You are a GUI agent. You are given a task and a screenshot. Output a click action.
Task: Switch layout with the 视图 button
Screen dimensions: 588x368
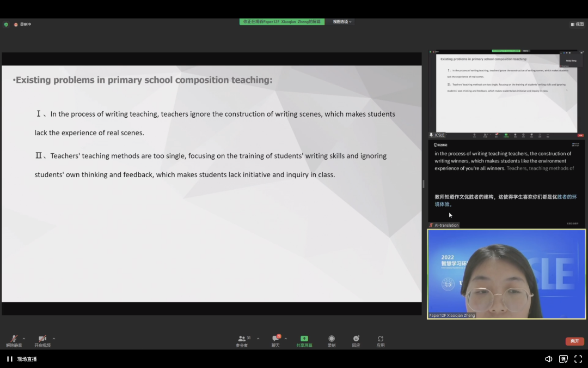pos(577,24)
